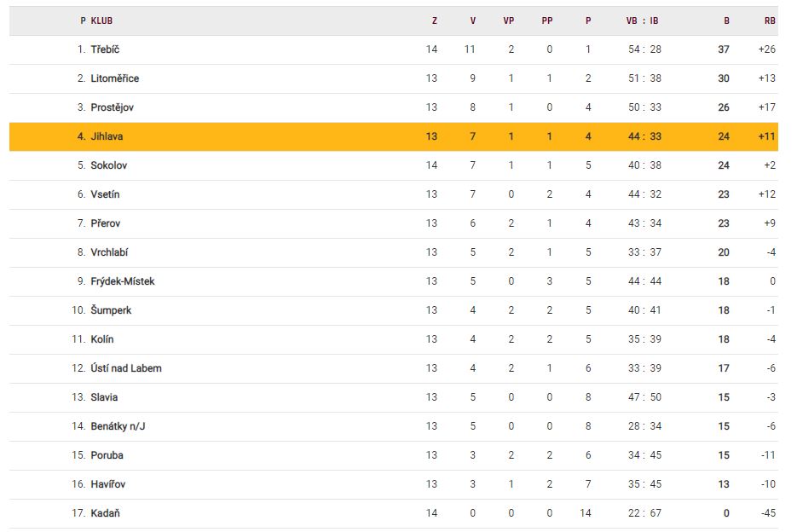Screen dimensions: 797x532
Task: Select the VB : IB score header
Action: [642, 21]
